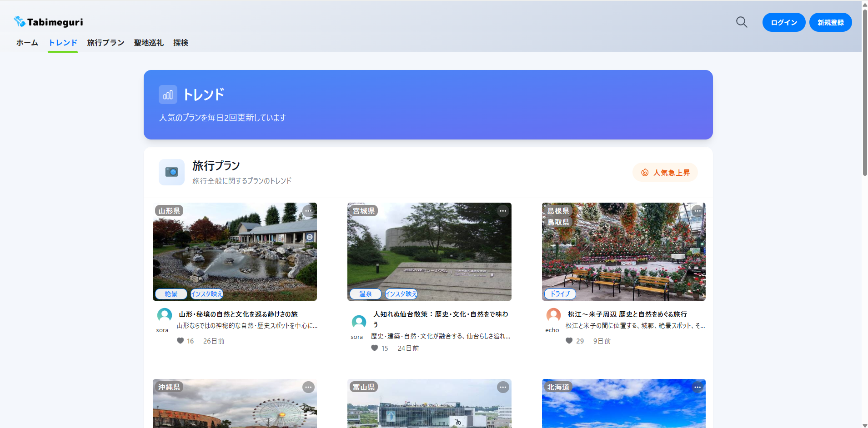The height and width of the screenshot is (428, 868).
Task: Click the scrollbar down arrow
Action: pos(865,425)
